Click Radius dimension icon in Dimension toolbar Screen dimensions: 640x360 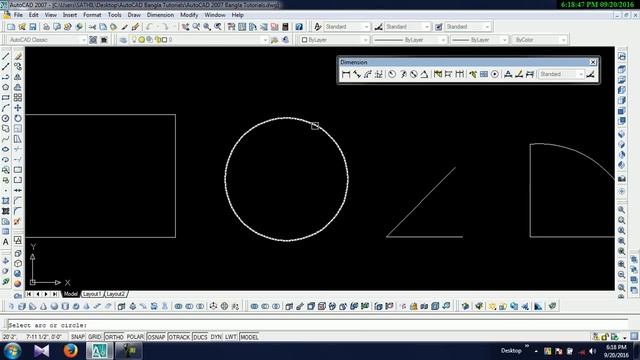click(392, 74)
